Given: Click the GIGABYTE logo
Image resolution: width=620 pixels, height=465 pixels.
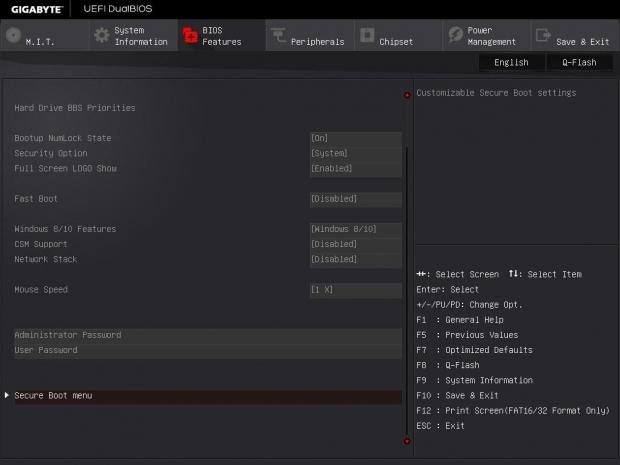Looking at the screenshot, I should point(37,9).
